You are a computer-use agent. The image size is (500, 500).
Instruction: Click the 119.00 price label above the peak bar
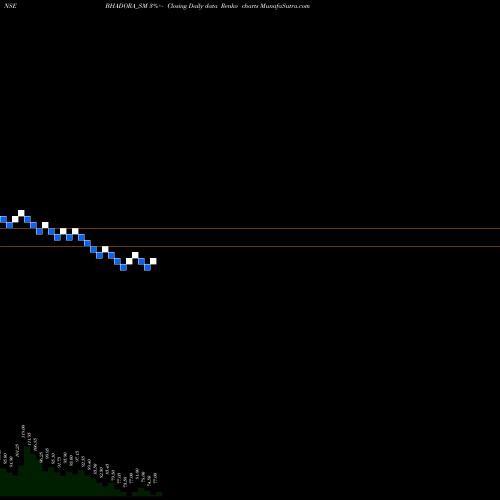[x=23, y=432]
